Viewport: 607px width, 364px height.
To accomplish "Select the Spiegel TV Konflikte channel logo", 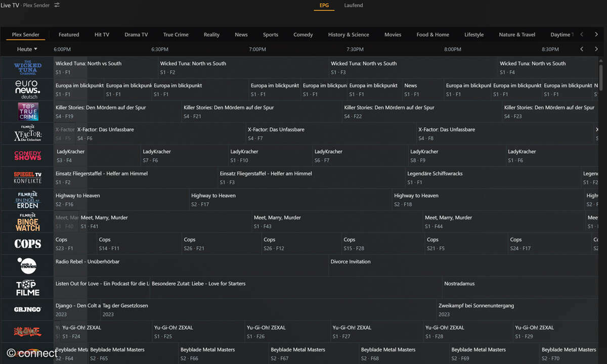I will click(27, 177).
